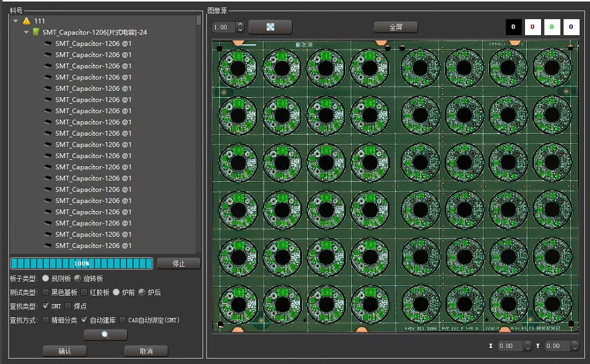This screenshot has height=364, width=590.
Task: Click the 全屏 fullscreen button
Action: click(396, 27)
